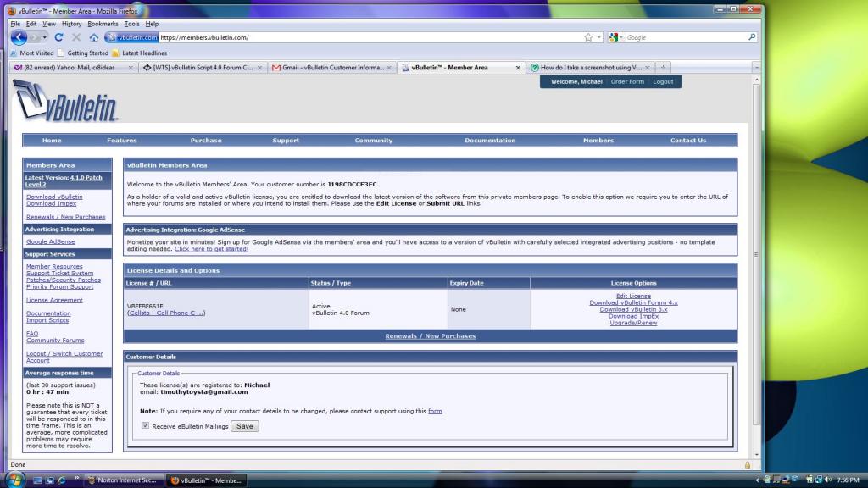Image resolution: width=868 pixels, height=488 pixels.
Task: Open the Community nav item
Action: [374, 141]
